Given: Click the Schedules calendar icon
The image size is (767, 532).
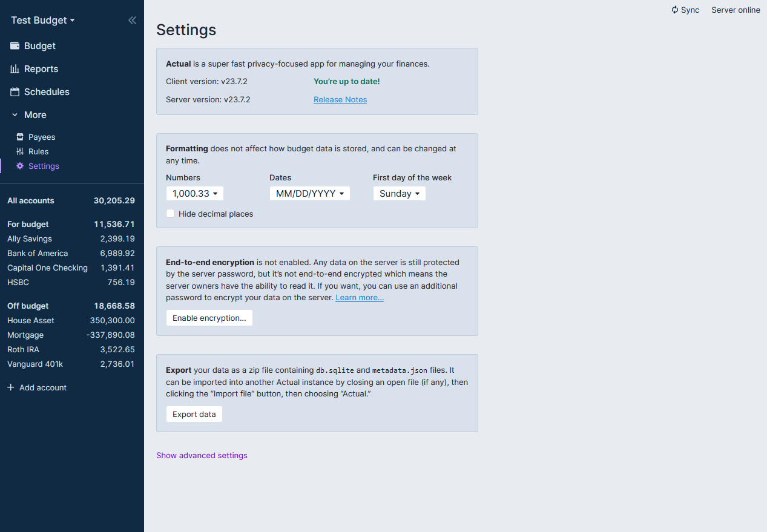Looking at the screenshot, I should click(x=15, y=92).
